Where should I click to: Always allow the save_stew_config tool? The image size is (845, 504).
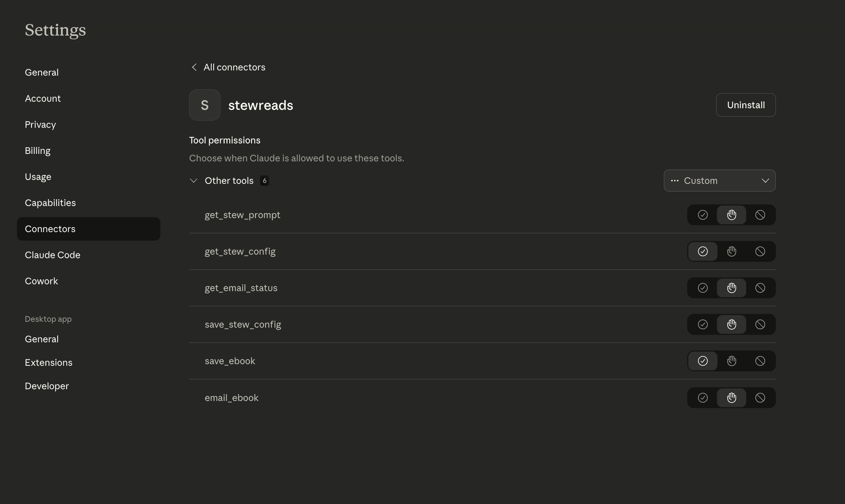click(702, 325)
